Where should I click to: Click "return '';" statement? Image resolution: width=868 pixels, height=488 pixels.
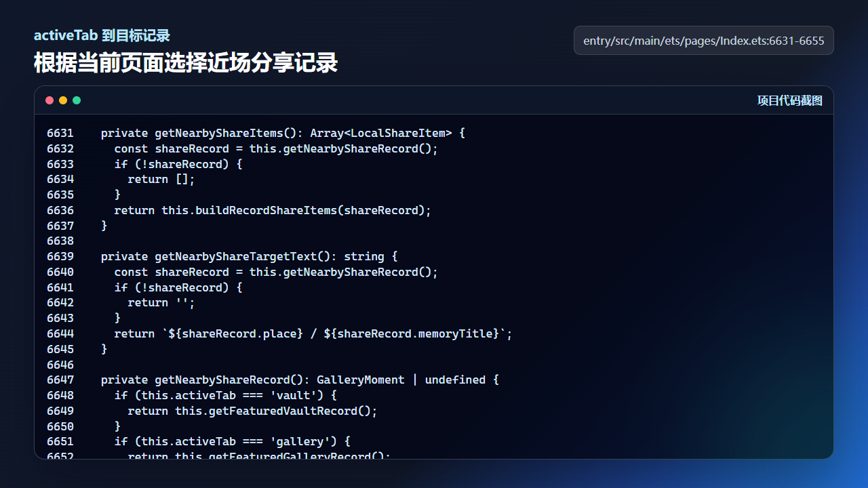161,303
